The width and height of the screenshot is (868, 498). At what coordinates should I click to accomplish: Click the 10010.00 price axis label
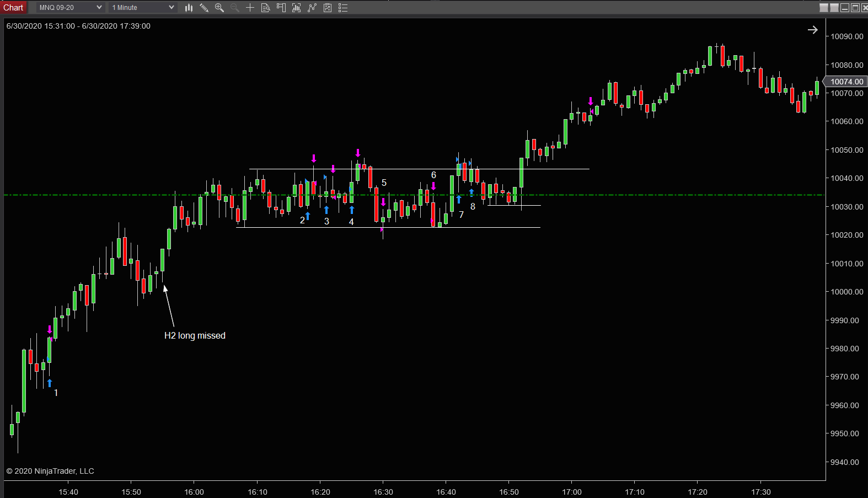coord(847,264)
